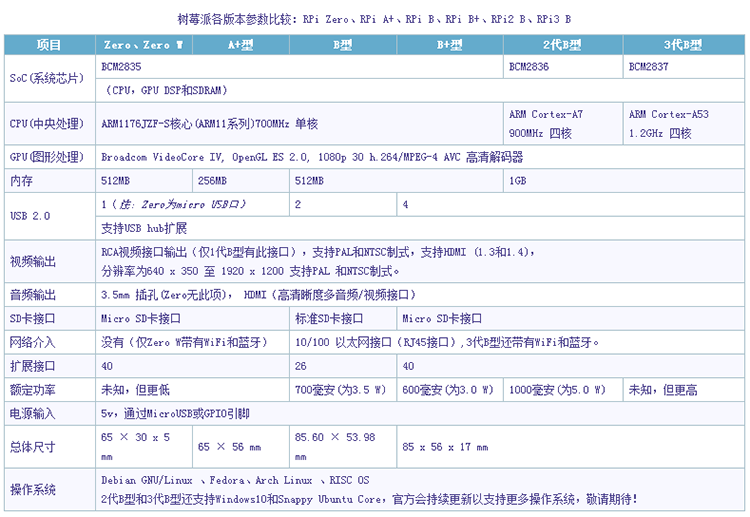
Task: Click the 2代B型 column header
Action: (x=563, y=45)
